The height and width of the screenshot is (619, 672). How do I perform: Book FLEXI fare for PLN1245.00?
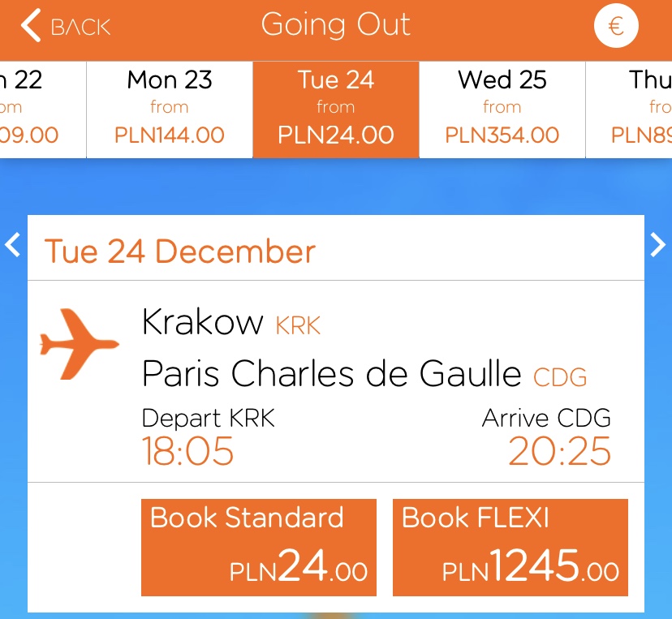coord(510,548)
